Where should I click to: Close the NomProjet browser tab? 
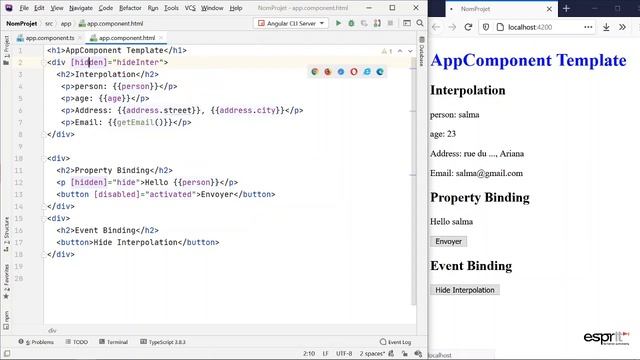[549, 9]
